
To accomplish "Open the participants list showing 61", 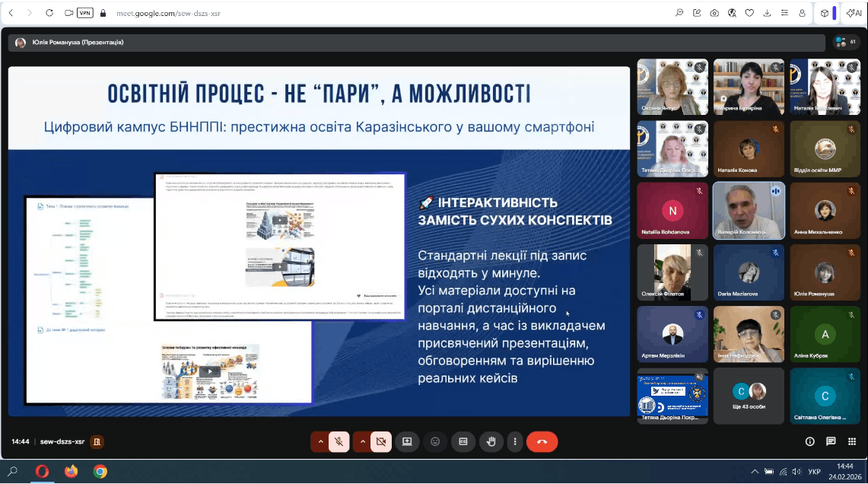I will click(x=846, y=42).
